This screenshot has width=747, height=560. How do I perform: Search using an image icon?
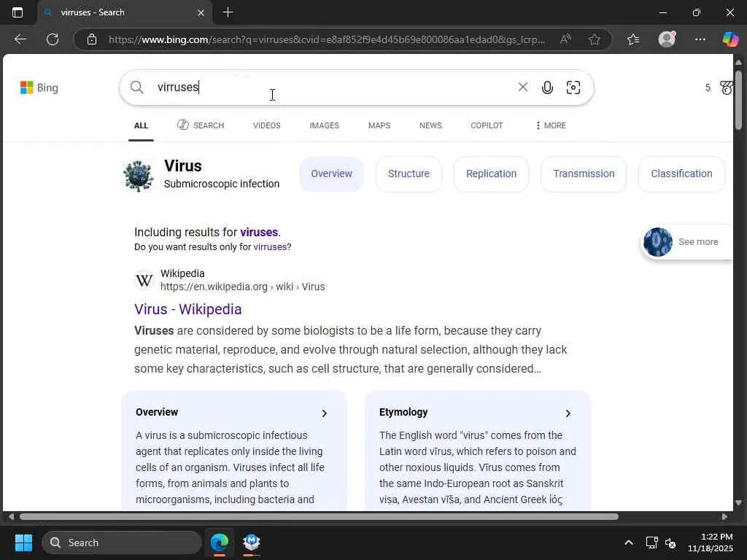pos(573,87)
